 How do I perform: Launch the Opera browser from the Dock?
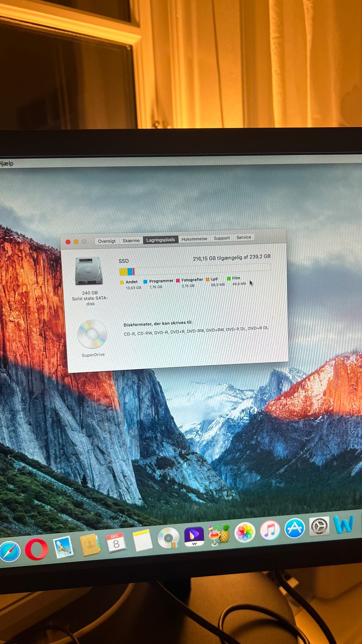[36, 549]
